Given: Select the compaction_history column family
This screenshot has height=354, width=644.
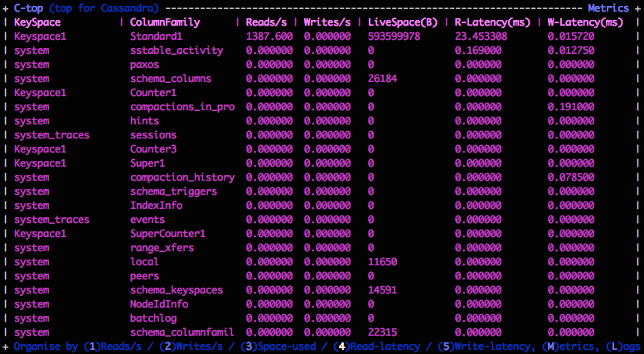Looking at the screenshot, I should click(x=182, y=177).
